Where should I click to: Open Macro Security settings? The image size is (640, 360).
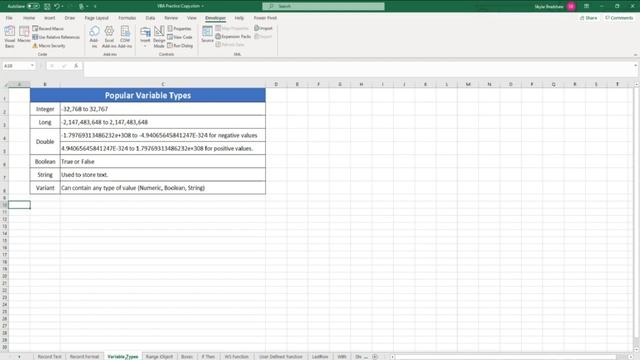[x=49, y=46]
